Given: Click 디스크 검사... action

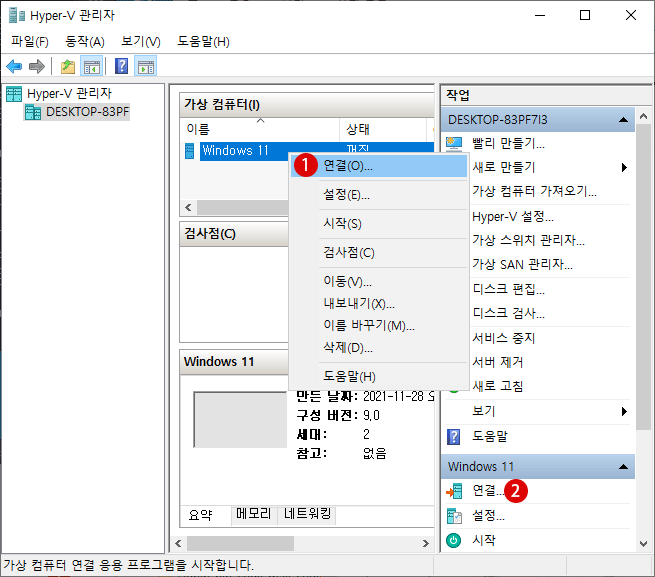Looking at the screenshot, I should coord(508,313).
